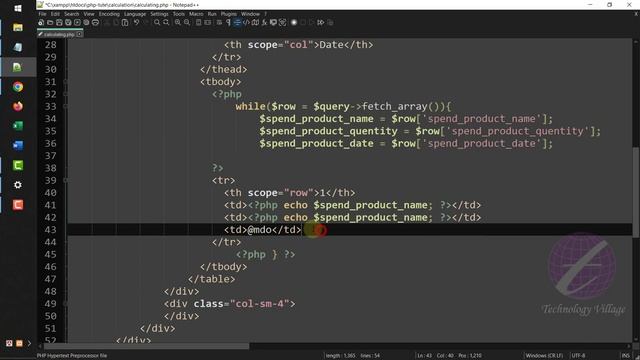
Task: Collapse the php fold marker at line 32
Action: 65,94
